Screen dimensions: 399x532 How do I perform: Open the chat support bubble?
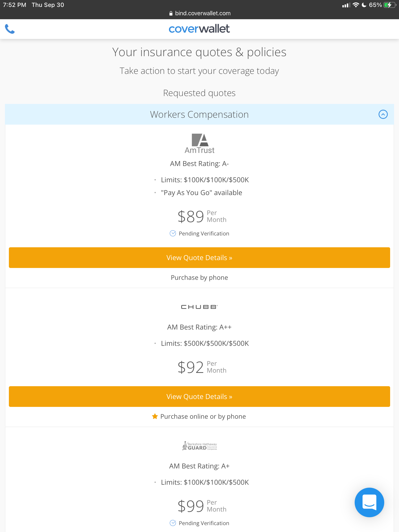point(369,502)
